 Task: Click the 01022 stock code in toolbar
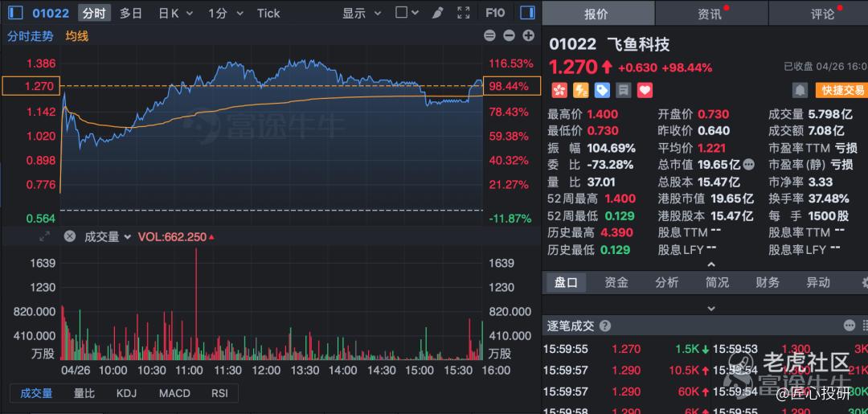(x=51, y=13)
